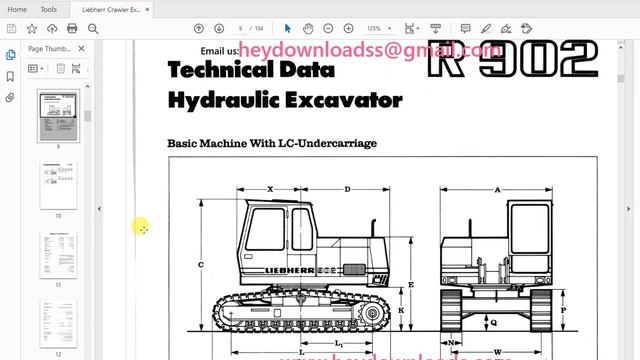Close the Liebherr Crawler document tab
640x360 pixels.
(147, 9)
